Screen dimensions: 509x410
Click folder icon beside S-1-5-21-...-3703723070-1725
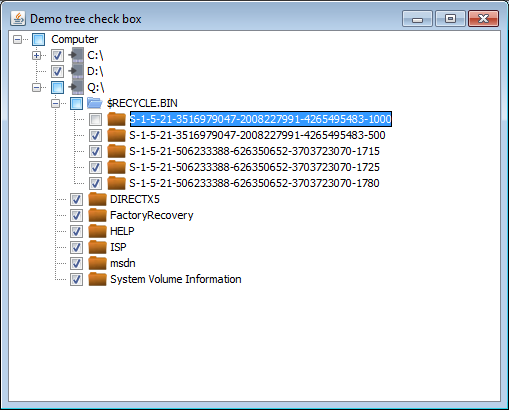[x=116, y=167]
